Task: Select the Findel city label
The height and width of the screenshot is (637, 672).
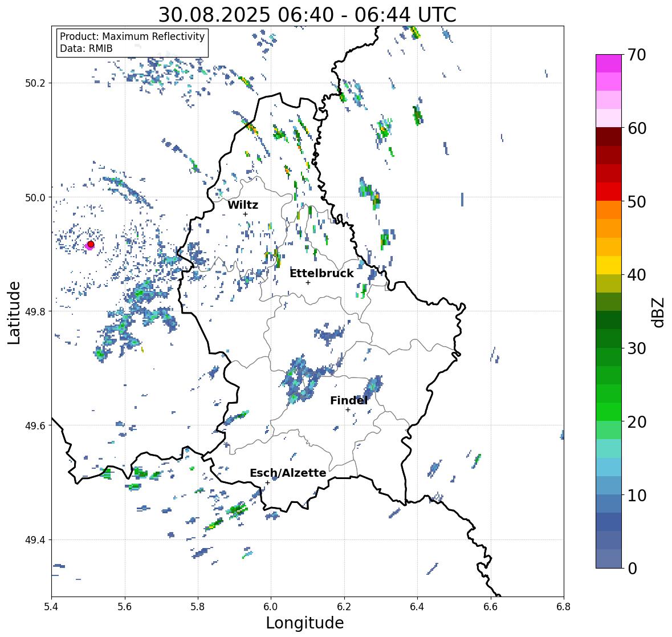Action: pyautogui.click(x=348, y=400)
